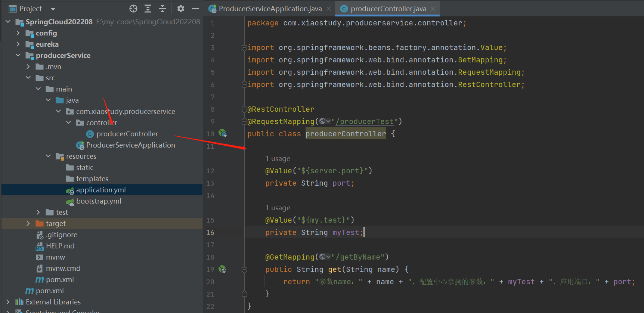Close the producerController.java tab
This screenshot has height=313, width=644.
pyautogui.click(x=433, y=9)
